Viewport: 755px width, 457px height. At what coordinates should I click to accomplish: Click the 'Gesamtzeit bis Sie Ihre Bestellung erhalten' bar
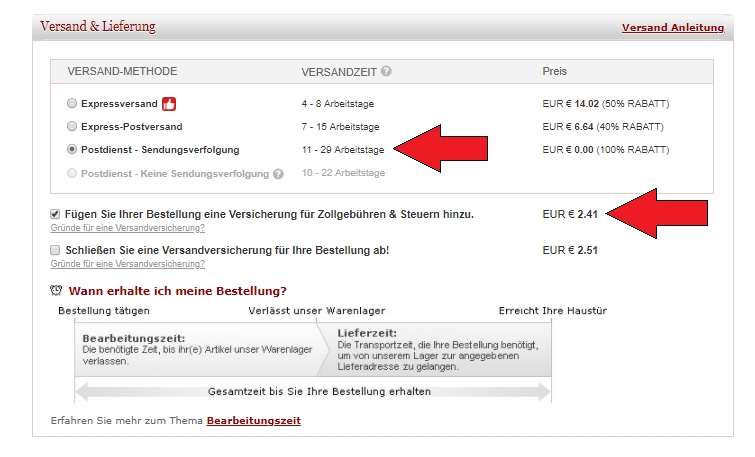(x=319, y=391)
